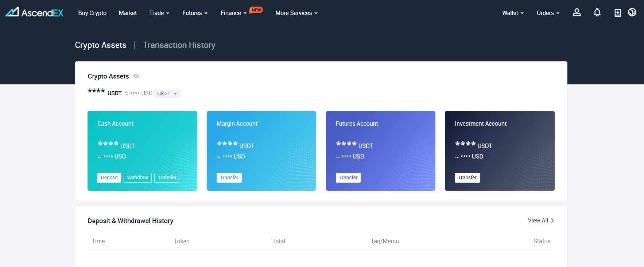This screenshot has width=644, height=267.
Task: Click the Time column header
Action: [98, 241]
